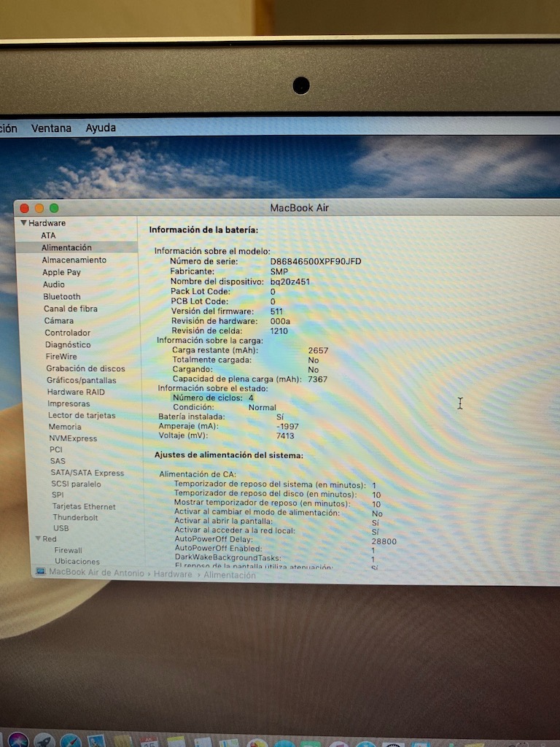Select SAS in the sidebar

click(58, 461)
